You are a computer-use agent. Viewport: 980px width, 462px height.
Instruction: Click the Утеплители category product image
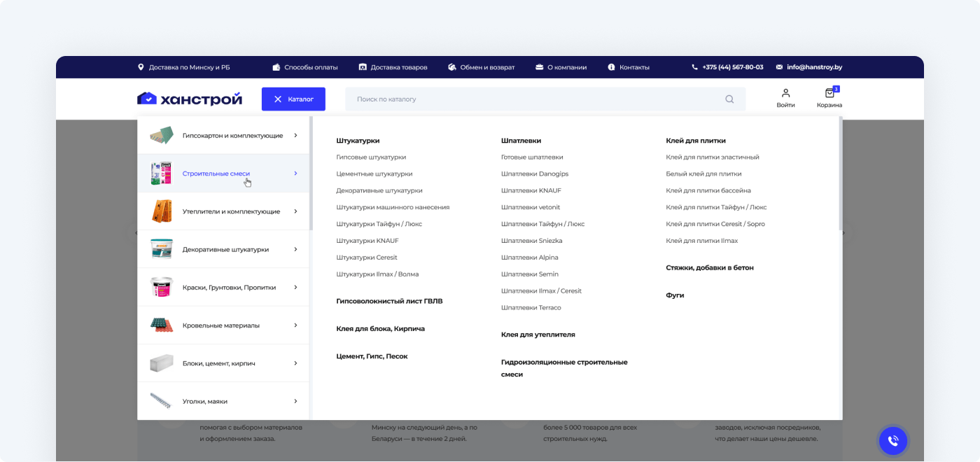click(161, 211)
